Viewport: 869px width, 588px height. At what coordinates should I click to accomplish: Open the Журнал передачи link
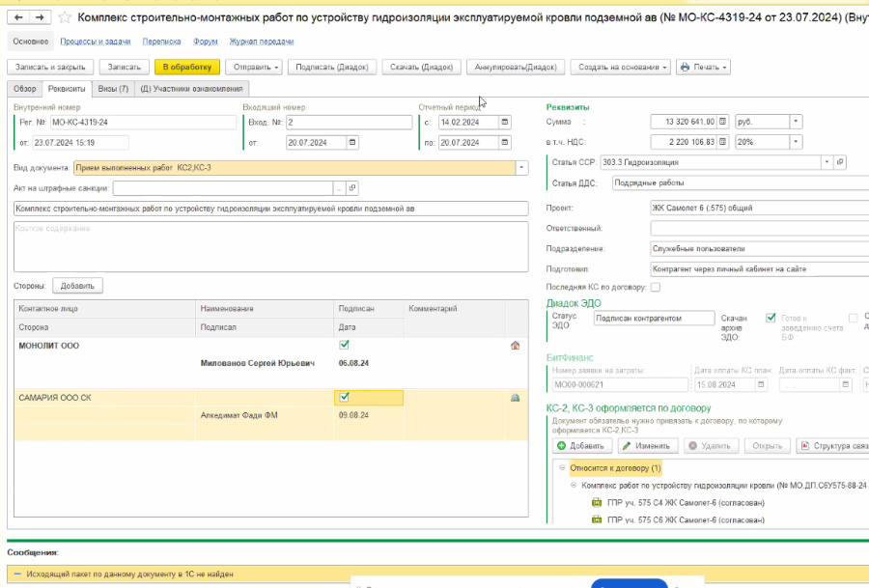pos(262,42)
